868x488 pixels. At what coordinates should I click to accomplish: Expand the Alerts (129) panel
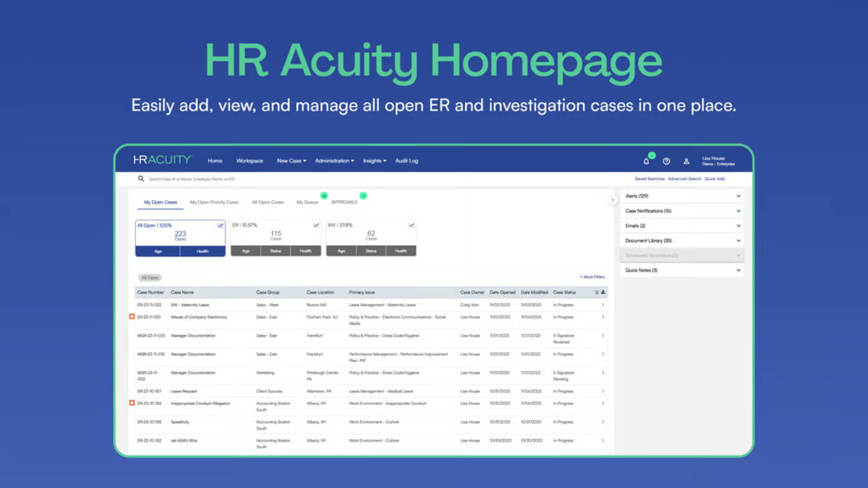(682, 196)
